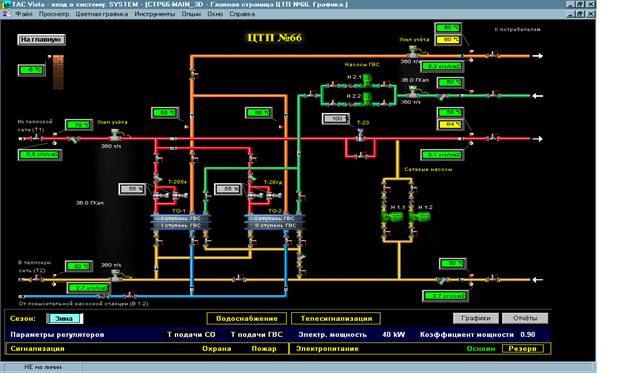Click the white outlet arrow on red line

click(538, 139)
